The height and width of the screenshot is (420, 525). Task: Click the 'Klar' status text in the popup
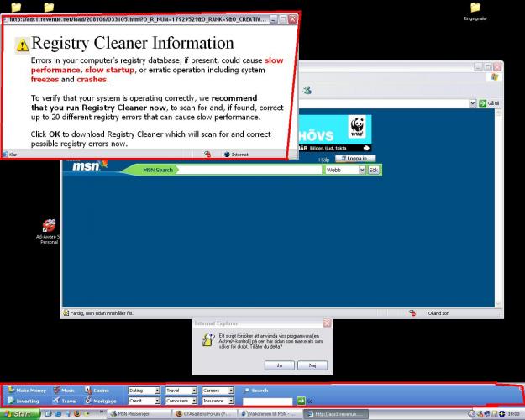(x=13, y=155)
